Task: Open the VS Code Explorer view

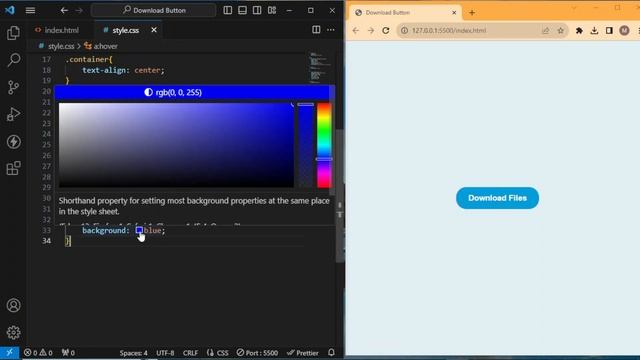Action: click(13, 33)
